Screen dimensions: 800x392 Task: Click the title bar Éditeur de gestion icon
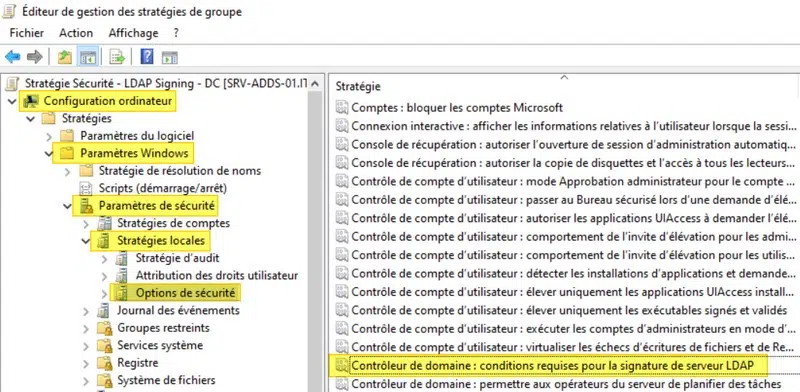tap(9, 11)
